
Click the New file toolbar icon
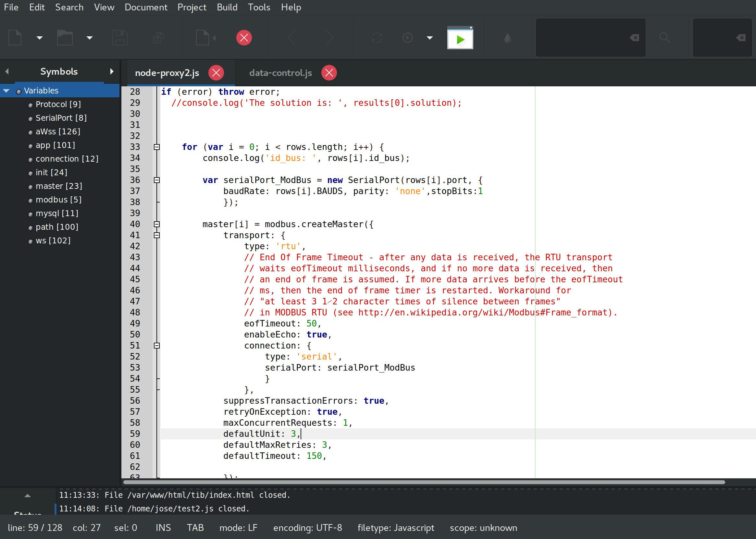click(x=15, y=38)
